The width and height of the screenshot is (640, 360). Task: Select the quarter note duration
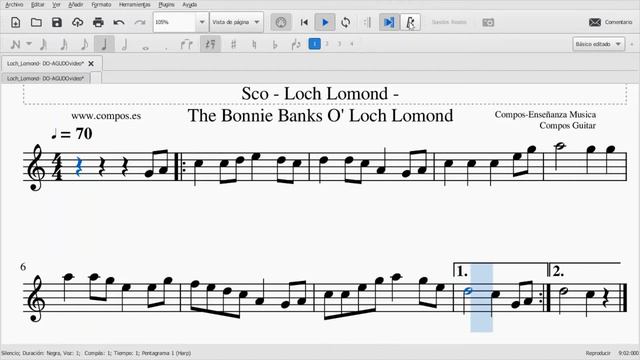(x=104, y=44)
